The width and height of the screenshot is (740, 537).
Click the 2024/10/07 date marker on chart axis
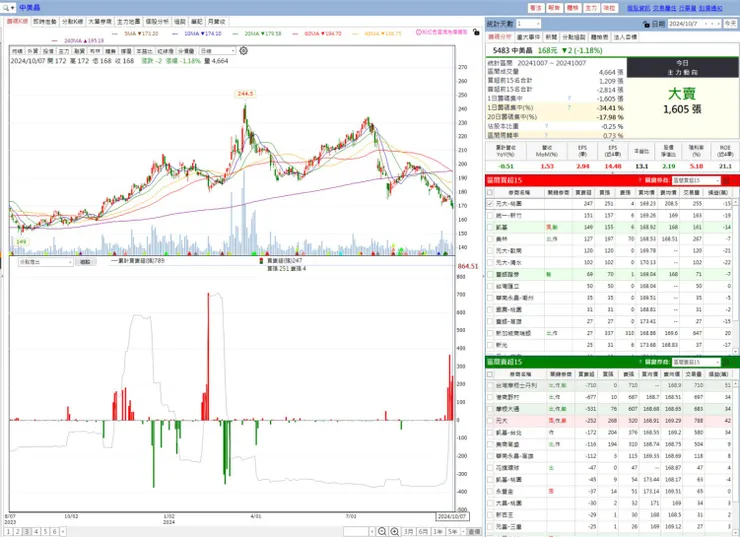452,516
